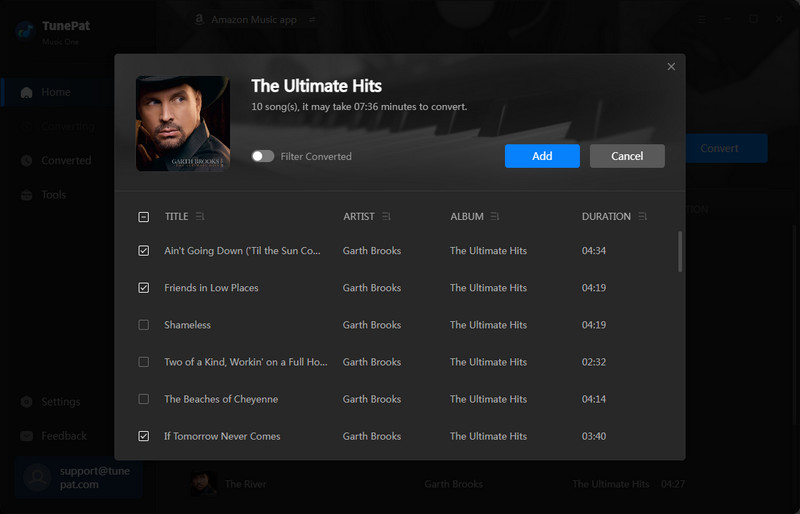
Task: Uncheck If Tomorrow Never Comes checkbox
Action: [144, 436]
